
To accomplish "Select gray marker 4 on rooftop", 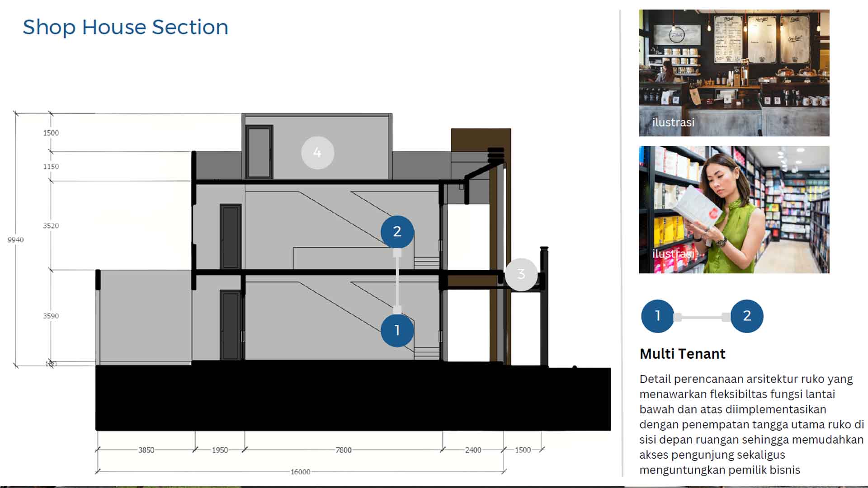I will point(317,153).
